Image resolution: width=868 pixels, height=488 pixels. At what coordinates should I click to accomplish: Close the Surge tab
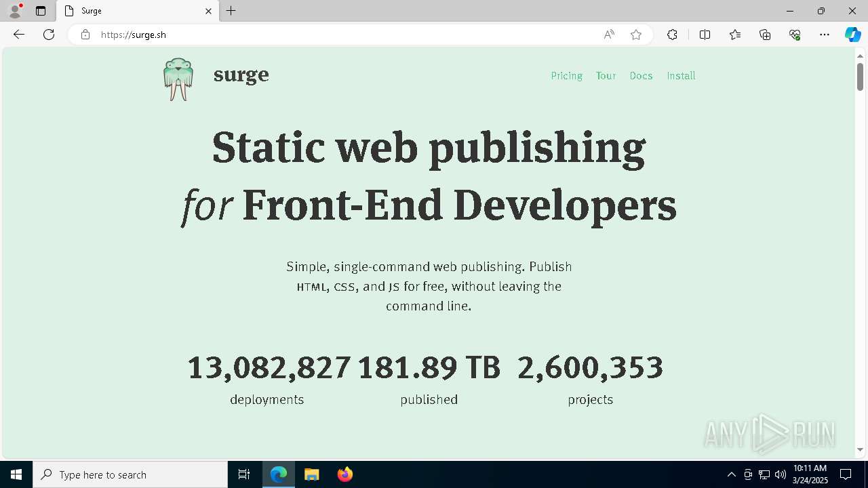pos(208,11)
